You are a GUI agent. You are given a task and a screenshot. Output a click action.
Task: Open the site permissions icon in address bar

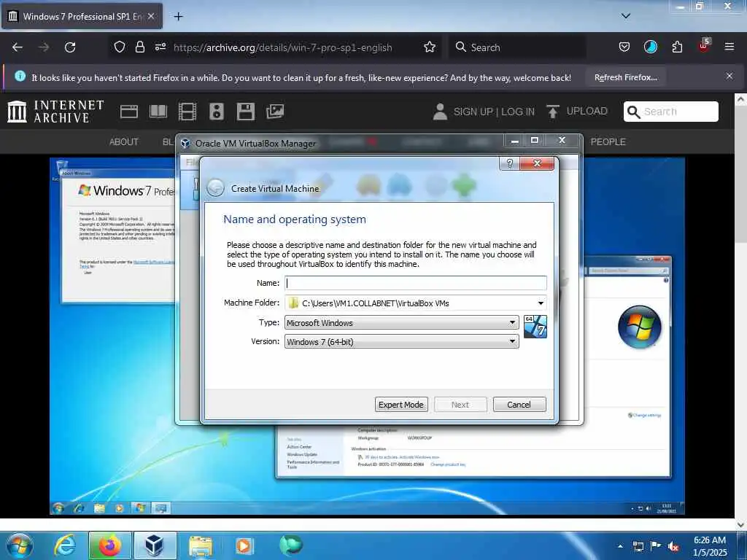point(160,47)
